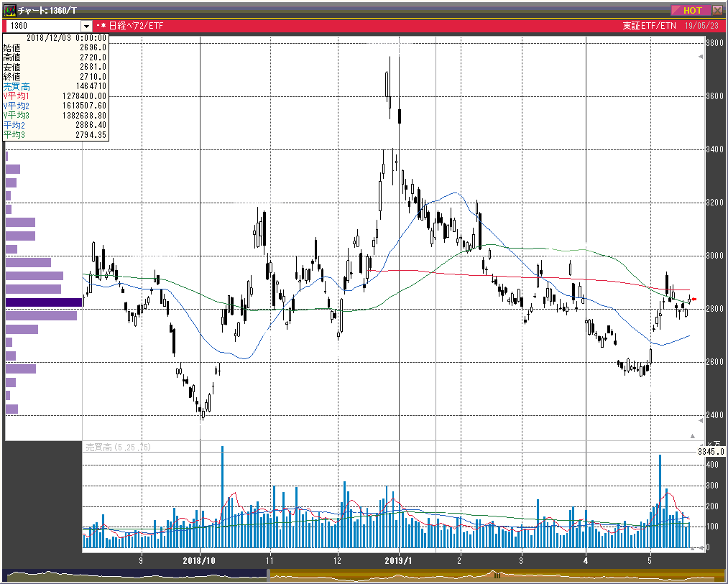Click the 安値 row in info box

[x=55, y=68]
